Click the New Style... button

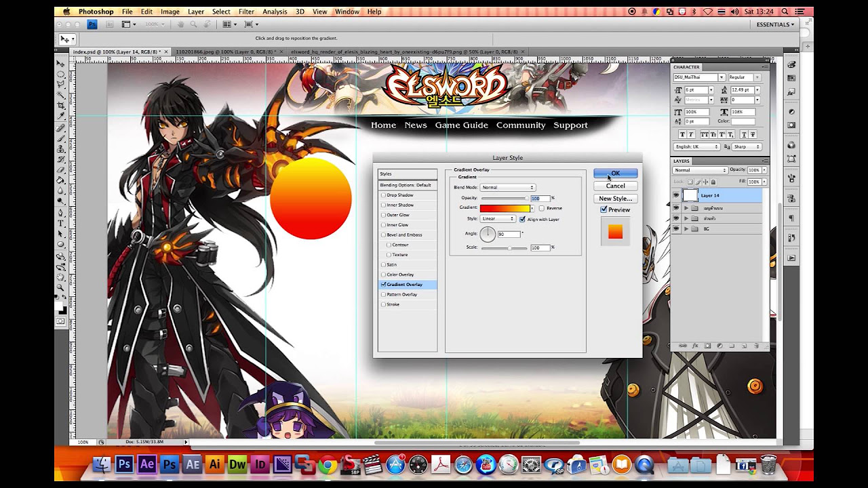coord(615,199)
